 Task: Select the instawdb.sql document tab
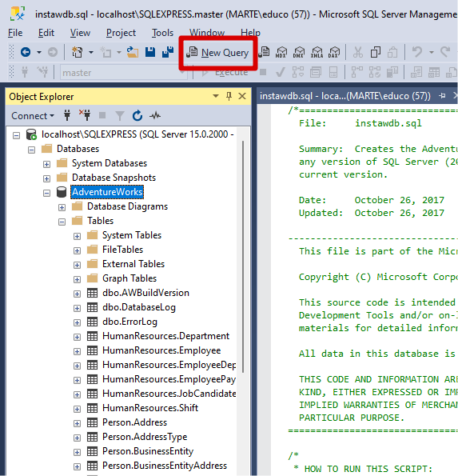pyautogui.click(x=344, y=96)
